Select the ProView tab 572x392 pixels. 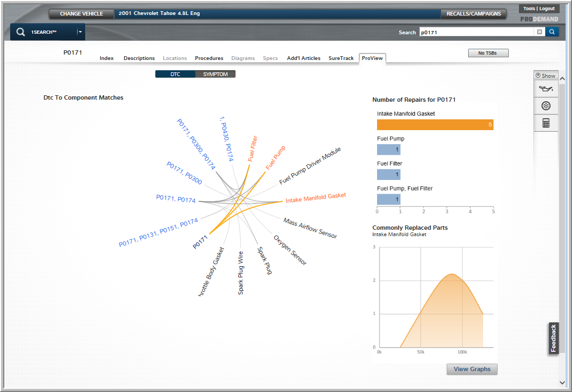pos(372,58)
